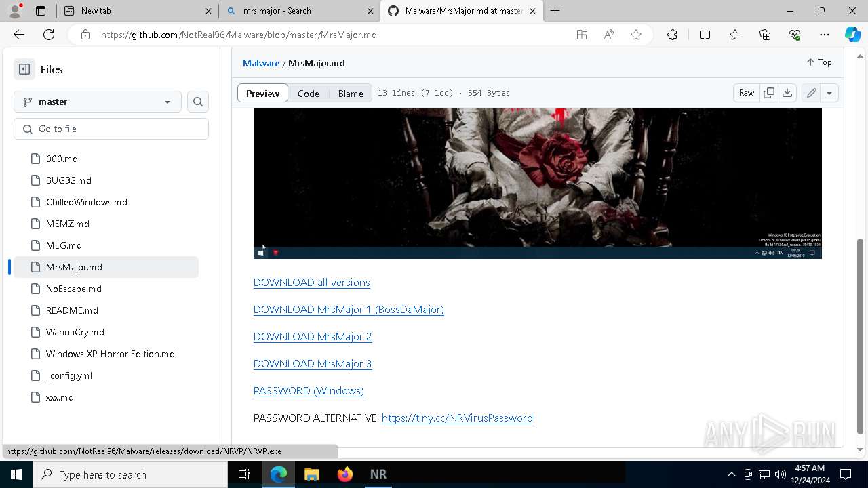Click DOWNLOAD MrsMajor 1 (BossDaMajor) link
The width and height of the screenshot is (868, 488).
[x=349, y=310]
